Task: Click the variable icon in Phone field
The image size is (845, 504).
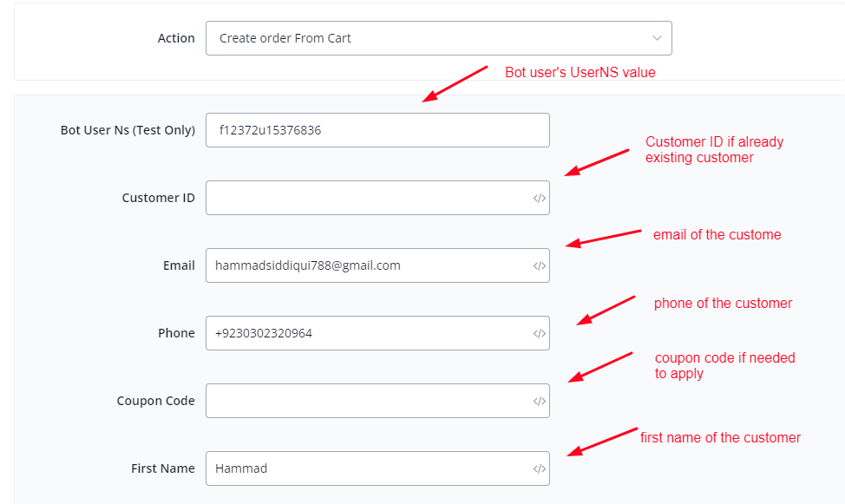Action: pyautogui.click(x=540, y=334)
